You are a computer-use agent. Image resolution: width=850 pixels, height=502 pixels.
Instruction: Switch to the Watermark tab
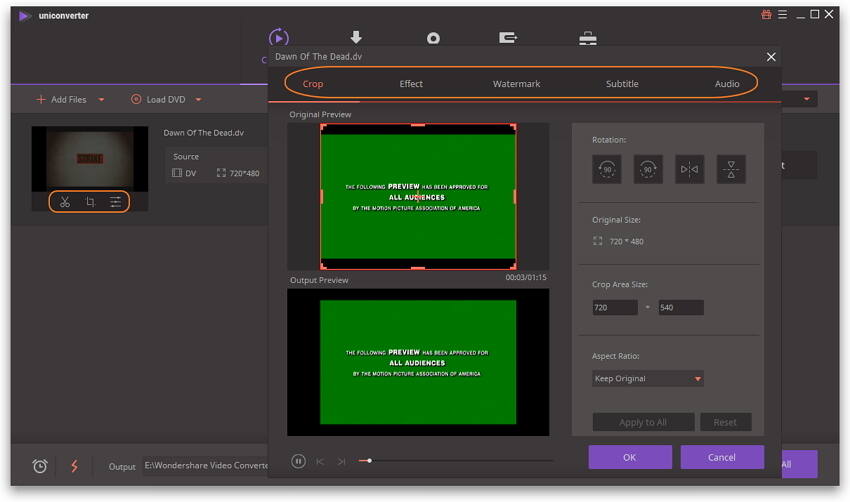click(x=516, y=84)
